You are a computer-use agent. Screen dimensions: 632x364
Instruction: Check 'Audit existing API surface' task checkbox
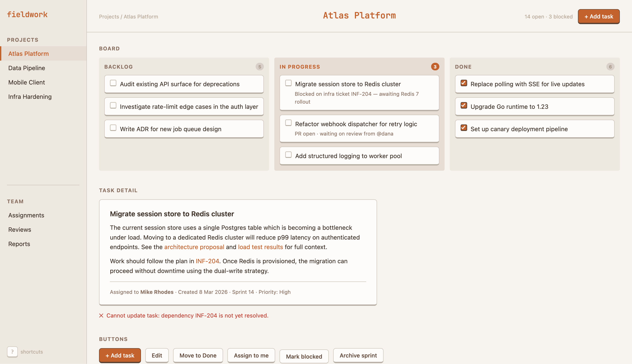[x=113, y=83]
